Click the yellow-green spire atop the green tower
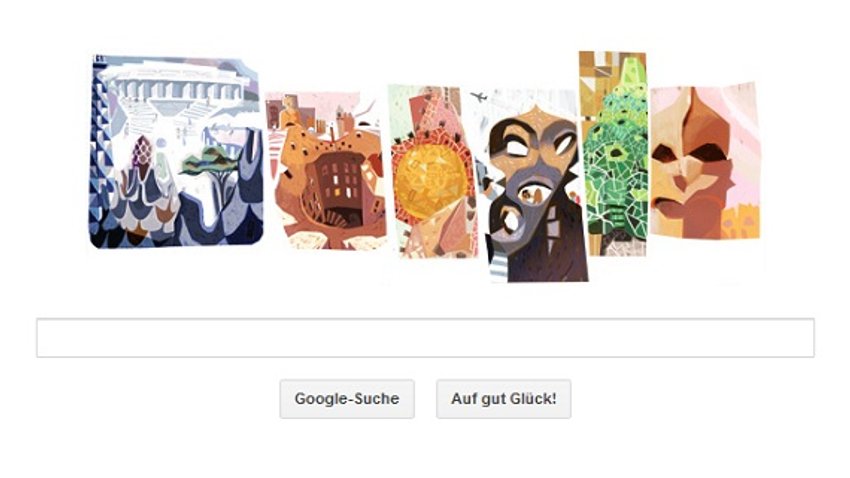Image resolution: width=850 pixels, height=478 pixels. [x=631, y=70]
